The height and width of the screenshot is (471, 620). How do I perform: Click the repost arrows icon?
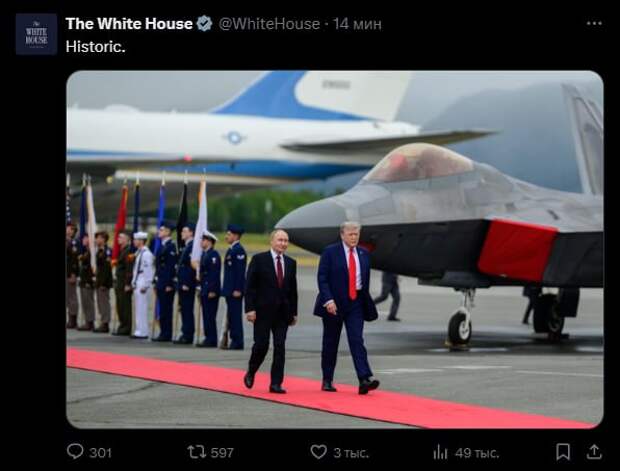coord(197,452)
